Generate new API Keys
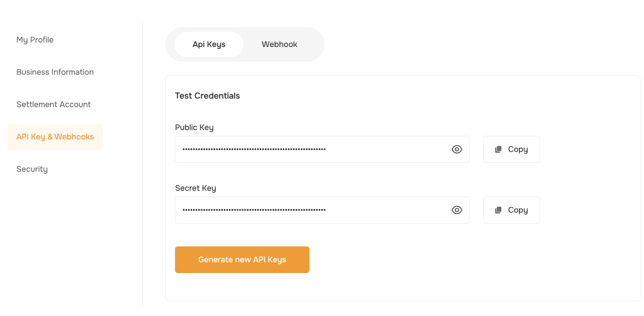 coord(242,260)
